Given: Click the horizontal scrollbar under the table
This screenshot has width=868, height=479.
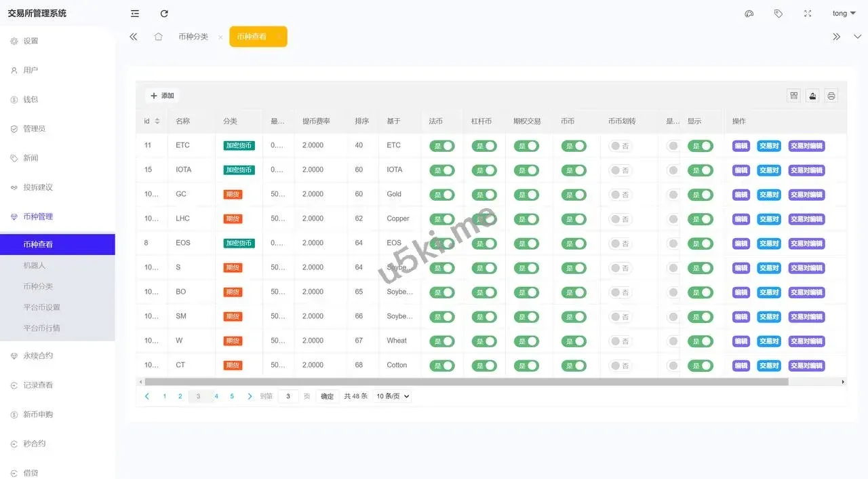Looking at the screenshot, I should tap(467, 382).
